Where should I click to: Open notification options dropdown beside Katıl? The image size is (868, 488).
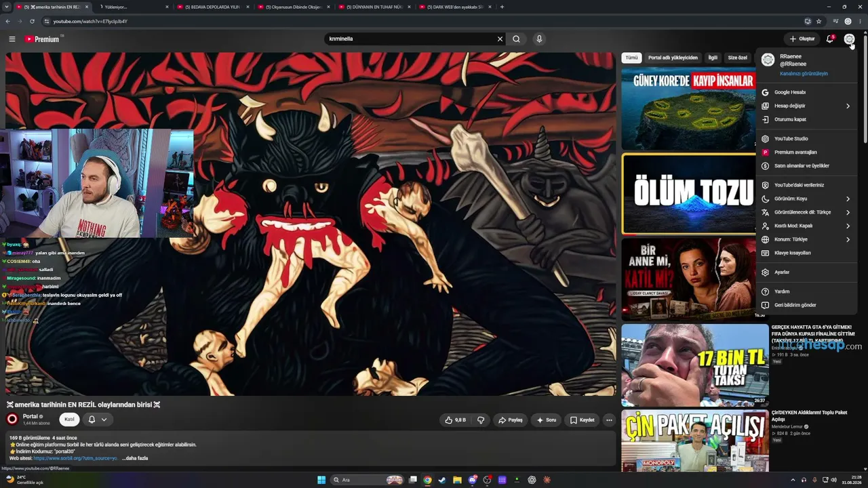97,420
